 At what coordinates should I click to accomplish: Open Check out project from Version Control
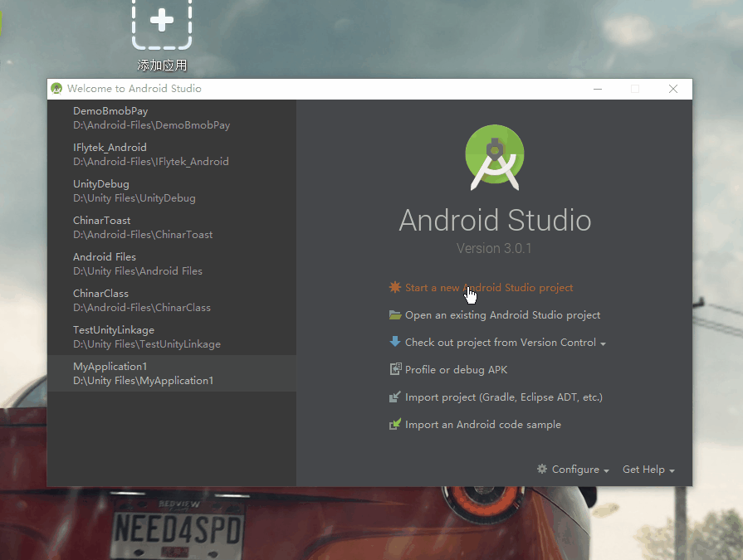point(501,343)
